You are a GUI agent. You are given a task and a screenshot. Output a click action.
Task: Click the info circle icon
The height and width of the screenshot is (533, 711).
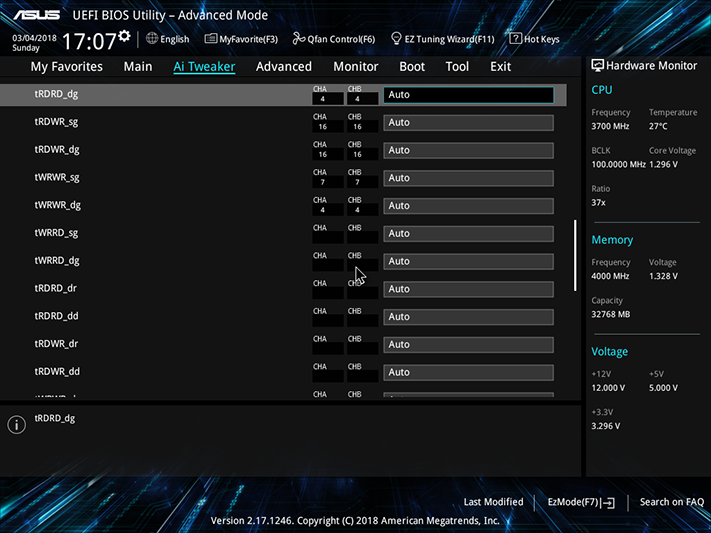point(17,425)
